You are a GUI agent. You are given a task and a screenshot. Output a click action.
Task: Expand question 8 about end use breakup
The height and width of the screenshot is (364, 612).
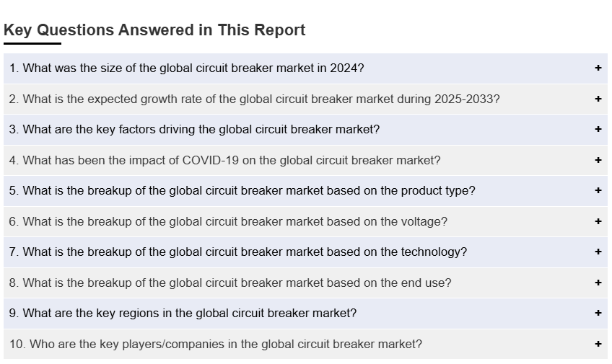click(230, 283)
